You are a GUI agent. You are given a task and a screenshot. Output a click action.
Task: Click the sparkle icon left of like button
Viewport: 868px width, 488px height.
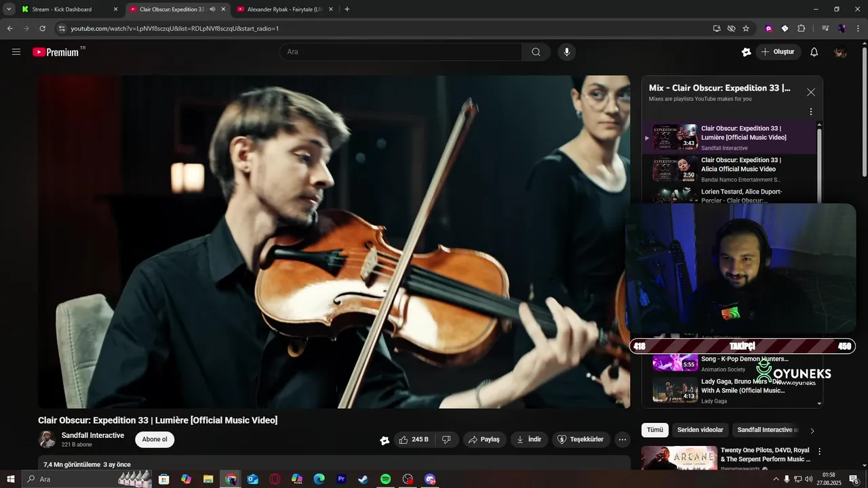point(384,440)
